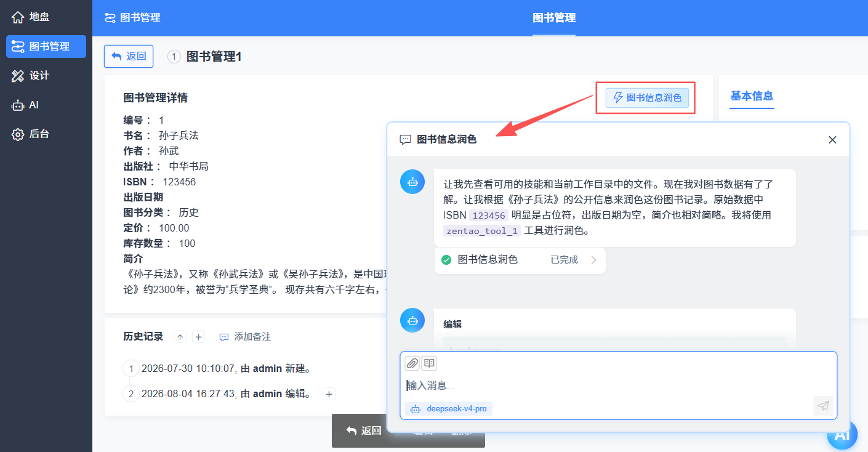Click the up-arrow sort icon beside 历史记录

tap(180, 337)
